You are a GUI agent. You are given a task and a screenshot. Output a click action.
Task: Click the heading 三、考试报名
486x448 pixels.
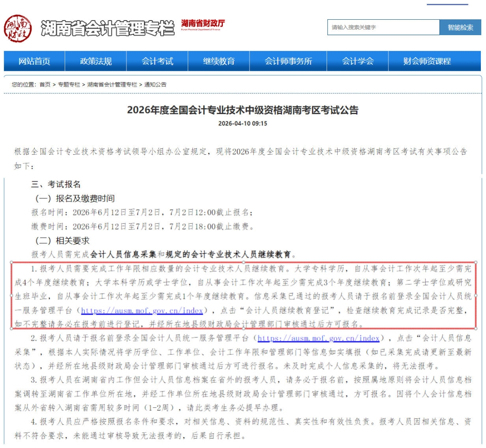[56, 184]
